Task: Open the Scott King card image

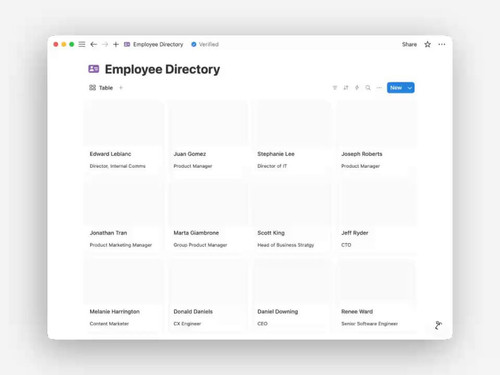Action: click(291, 203)
